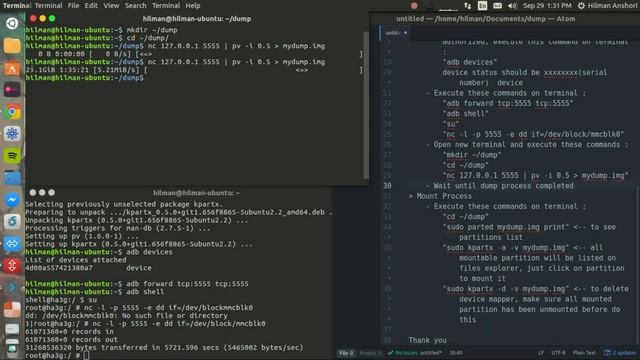640x360 pixels.
Task: Click the 'mkdir ~/dump' command in the upper terminal
Action: (x=152, y=30)
